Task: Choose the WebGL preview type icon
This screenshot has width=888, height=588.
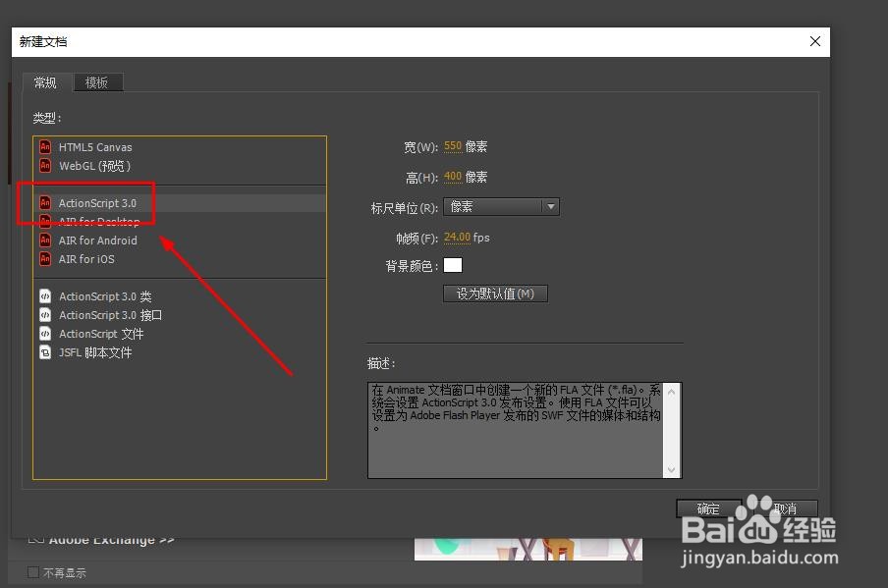Action: click(x=45, y=166)
